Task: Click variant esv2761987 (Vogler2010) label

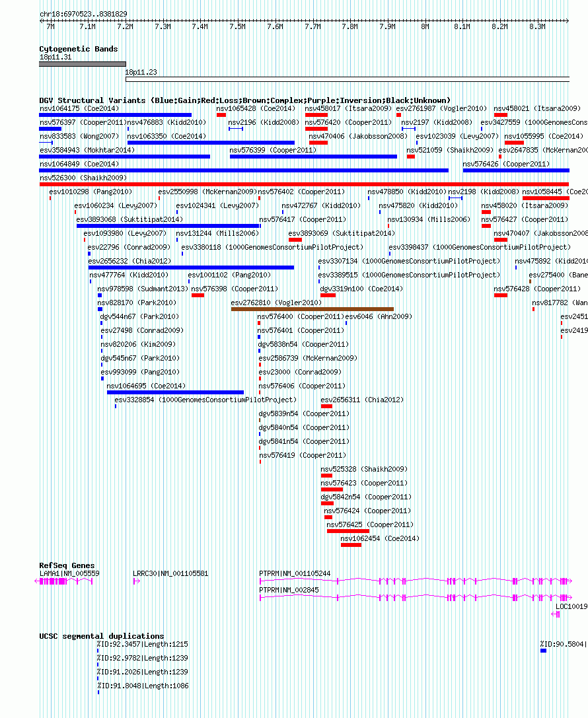Action: (x=441, y=108)
